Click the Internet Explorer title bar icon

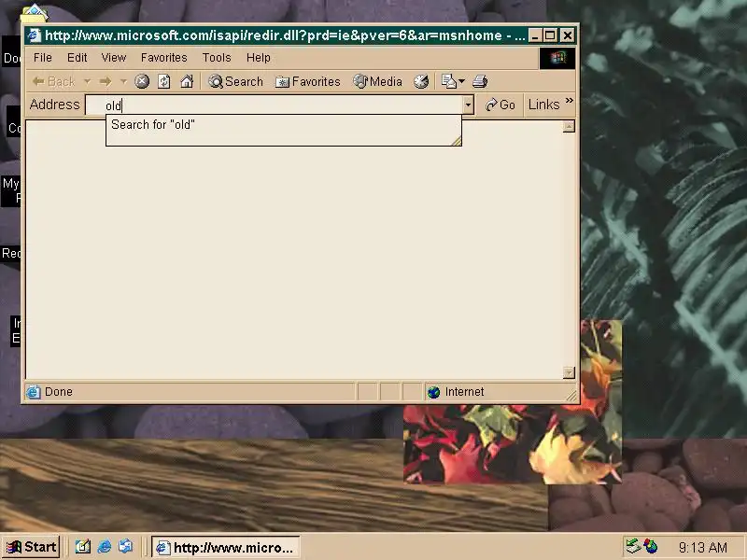(34, 35)
